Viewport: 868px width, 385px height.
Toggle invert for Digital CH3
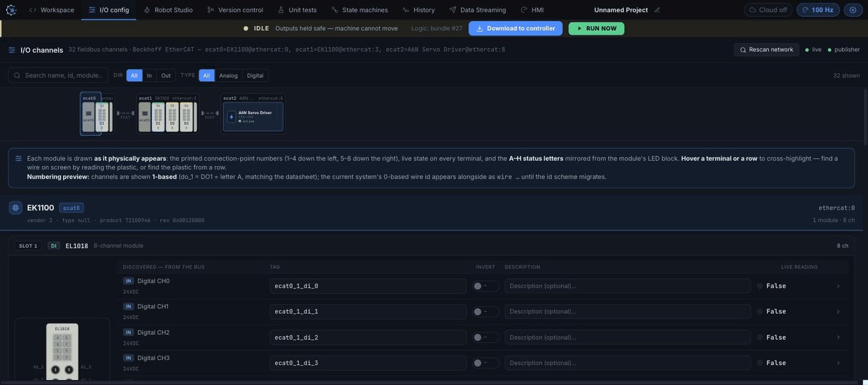tap(485, 363)
